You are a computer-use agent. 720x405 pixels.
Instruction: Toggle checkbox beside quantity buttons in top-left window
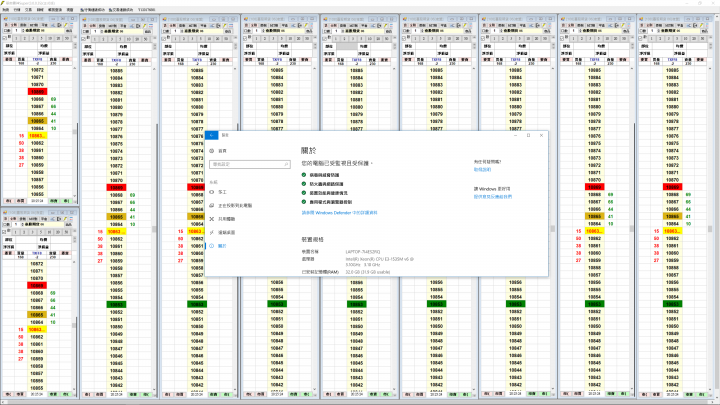pos(6,38)
